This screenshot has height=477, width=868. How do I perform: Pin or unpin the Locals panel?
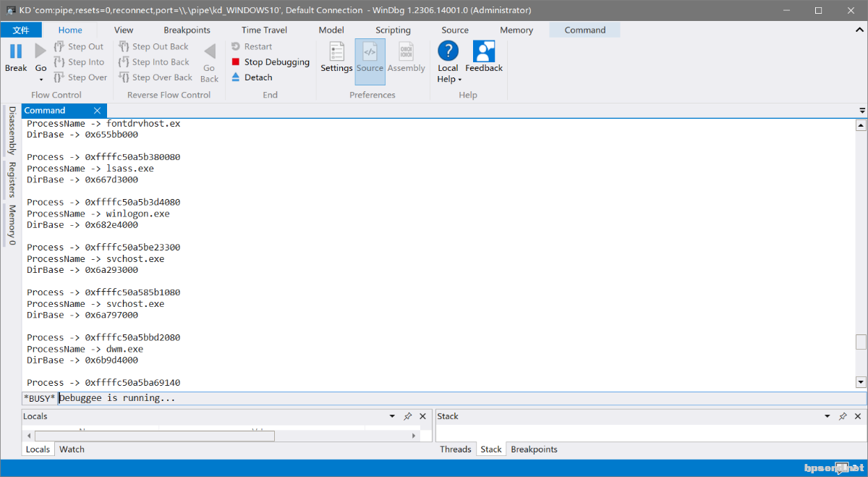(x=408, y=416)
